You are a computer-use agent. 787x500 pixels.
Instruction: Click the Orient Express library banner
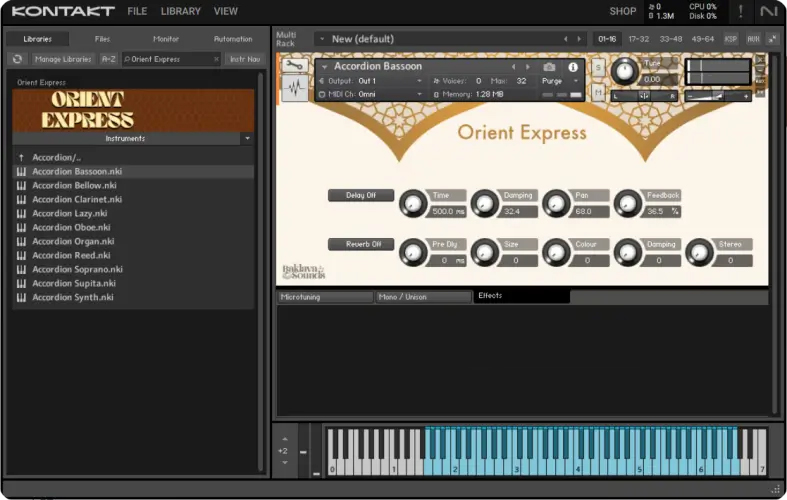pyautogui.click(x=133, y=110)
